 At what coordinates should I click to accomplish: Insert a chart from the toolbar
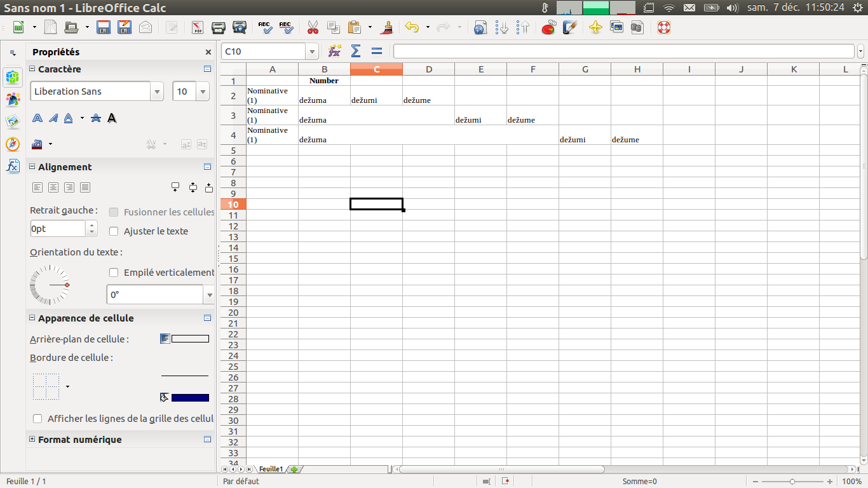tap(548, 27)
